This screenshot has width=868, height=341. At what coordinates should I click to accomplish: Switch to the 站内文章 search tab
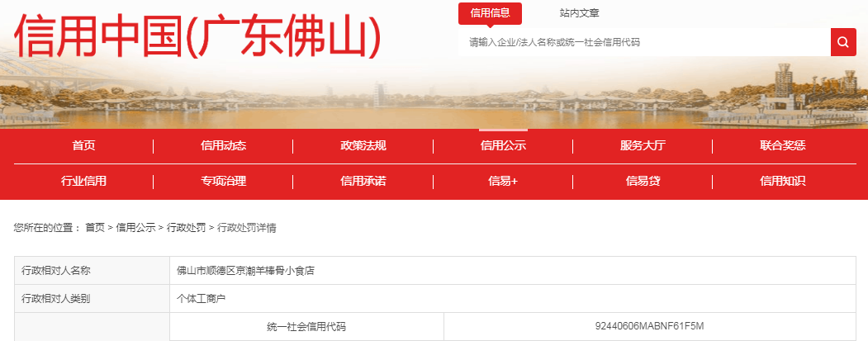579,12
